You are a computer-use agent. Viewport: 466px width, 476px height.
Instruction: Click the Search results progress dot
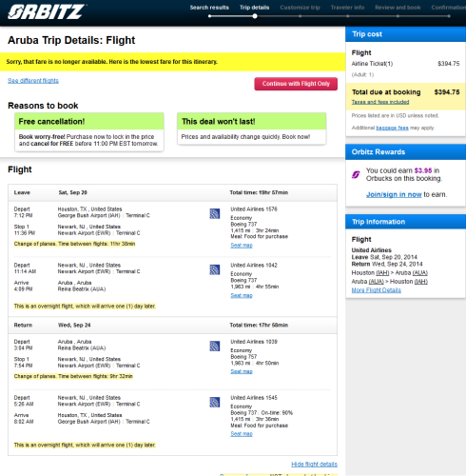pyautogui.click(x=209, y=16)
